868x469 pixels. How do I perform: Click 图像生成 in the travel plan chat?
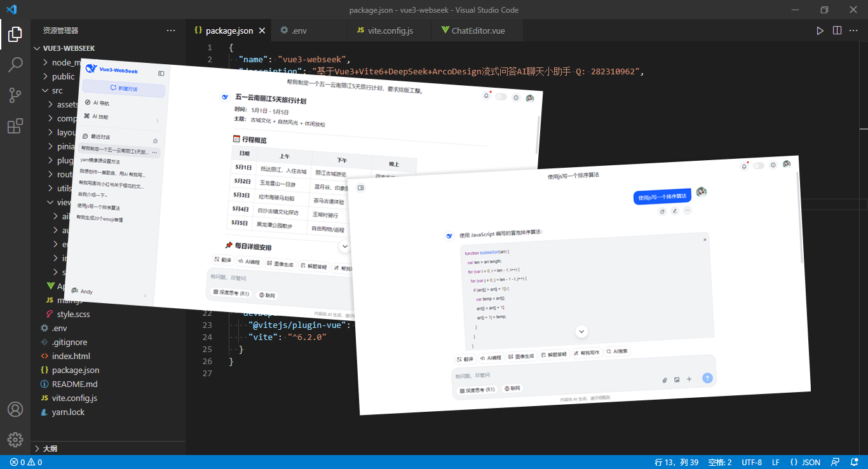coord(280,264)
